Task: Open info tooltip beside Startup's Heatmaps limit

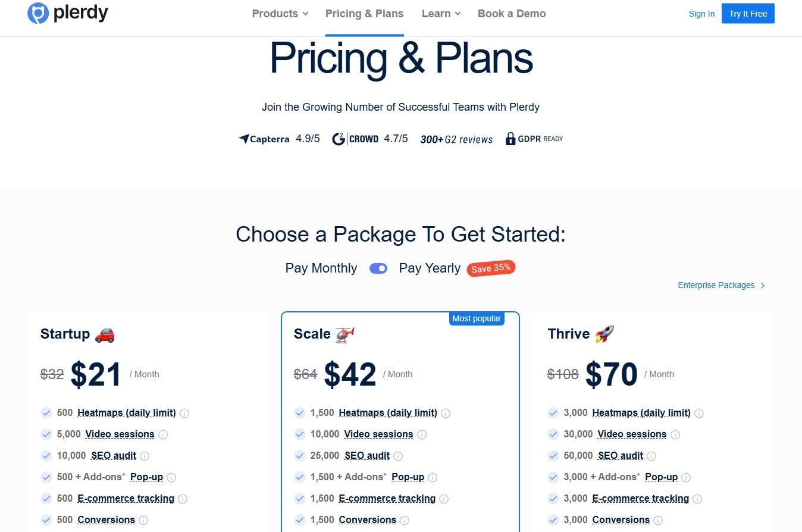Action: click(x=184, y=412)
